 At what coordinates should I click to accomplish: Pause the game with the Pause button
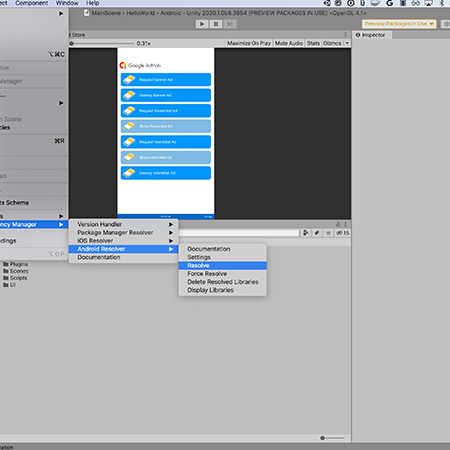(216, 24)
